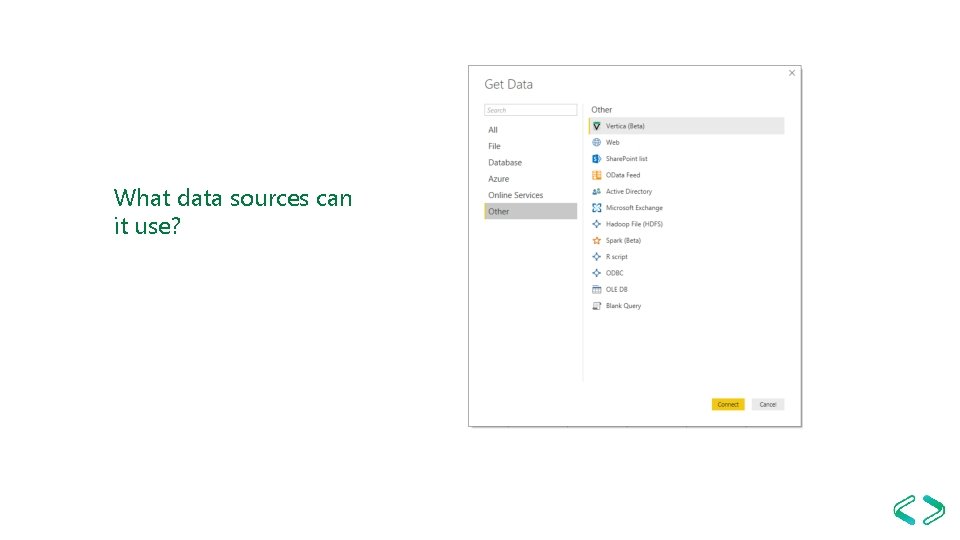Select Spark (Beta) text entry
Image resolution: width=960 pixels, height=540 pixels.
623,241
